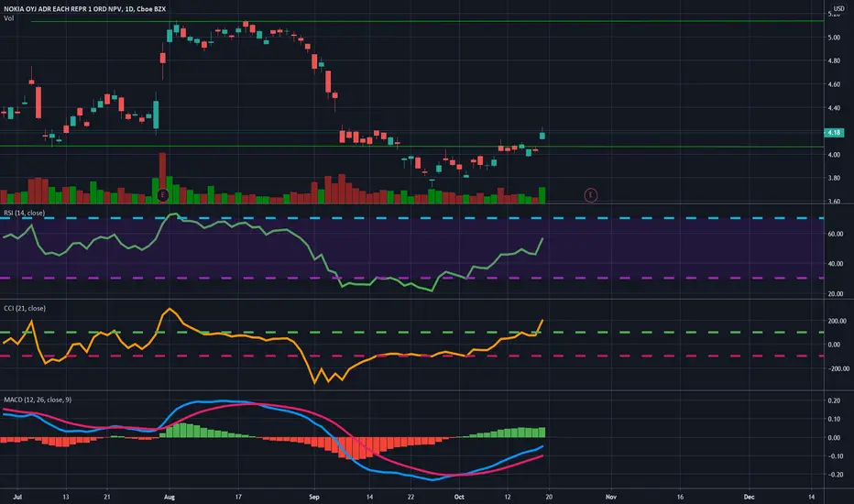This screenshot has width=854, height=504.
Task: Click the earnings E marker near Aug
Action: [x=162, y=195]
